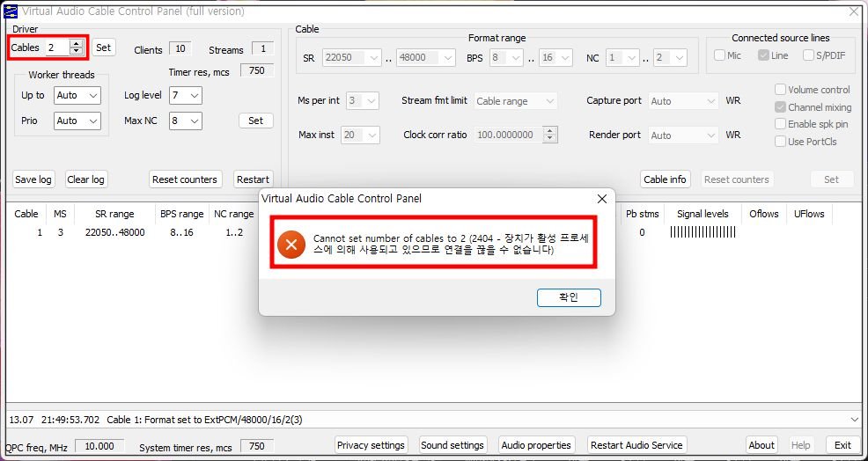868x461 pixels.
Task: Open the NC maximum 2 dropdown
Action: [670, 57]
